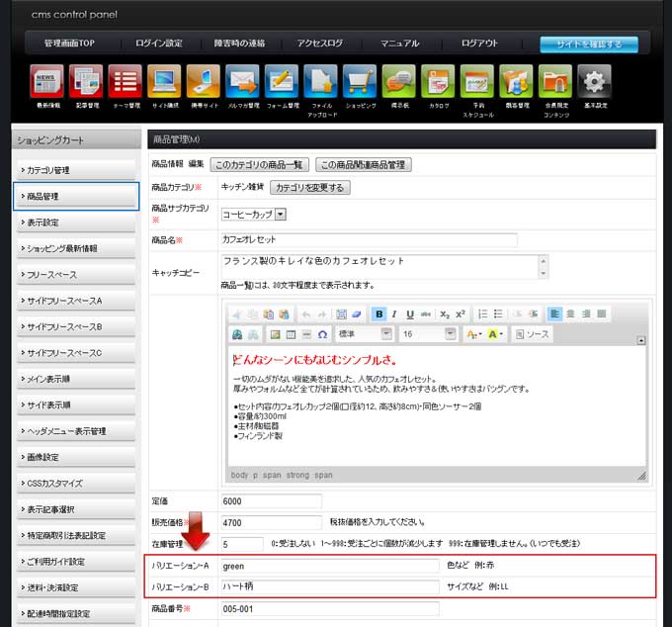672x627 pixels.
Task: Toggle underline formatting in the editor
Action: tap(410, 313)
